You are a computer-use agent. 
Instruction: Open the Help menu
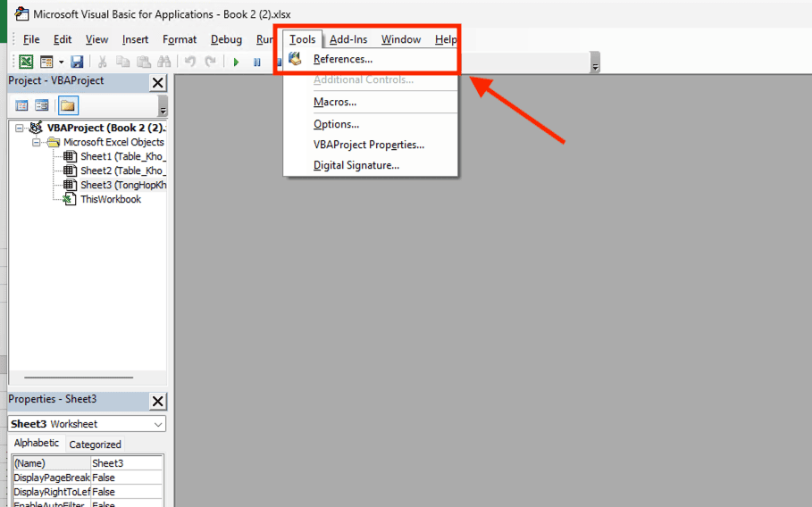pyautogui.click(x=446, y=39)
